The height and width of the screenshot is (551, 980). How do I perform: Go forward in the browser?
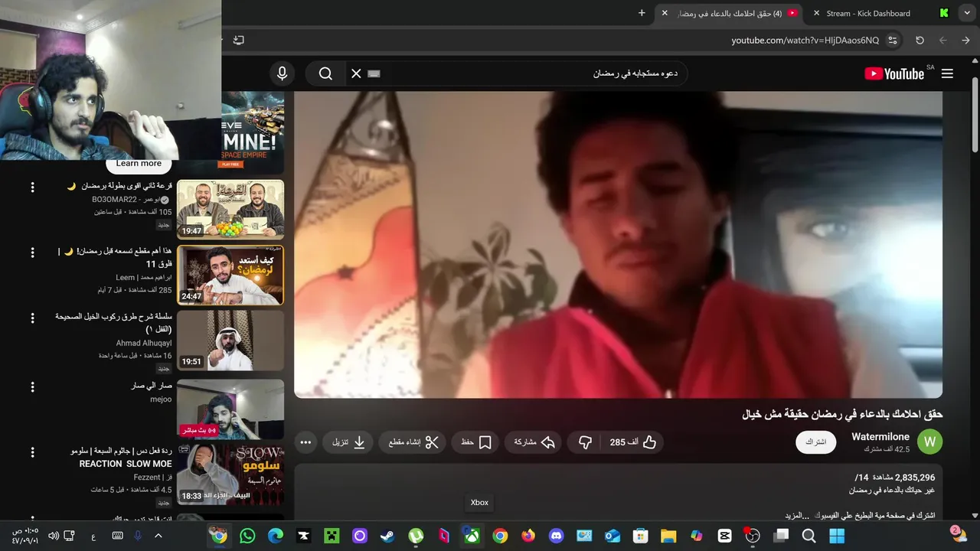click(x=942, y=40)
